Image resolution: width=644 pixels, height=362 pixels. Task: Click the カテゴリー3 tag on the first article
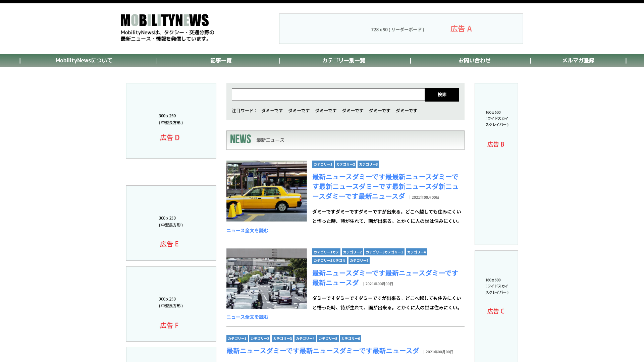368,164
